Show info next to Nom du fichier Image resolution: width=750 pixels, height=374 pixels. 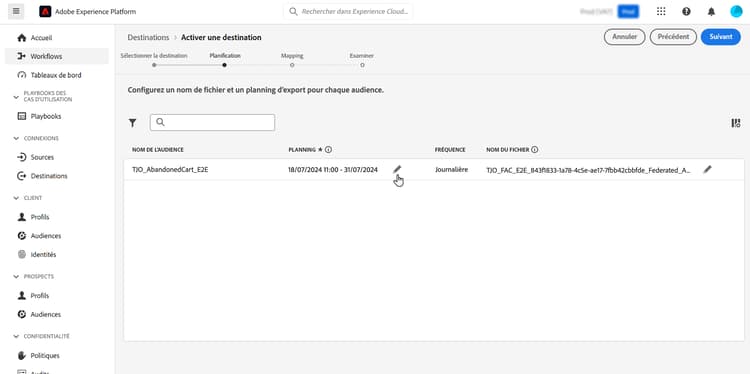535,150
